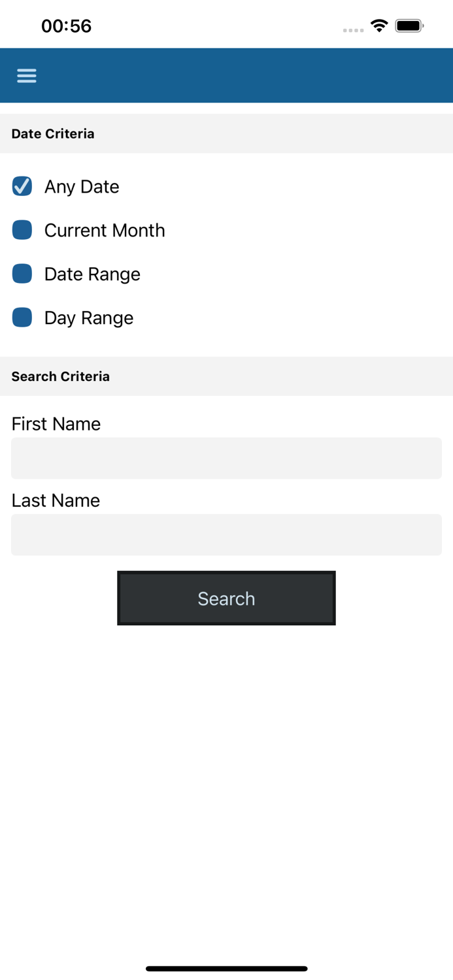Viewport: 453px width, 980px height.
Task: Tap the cellular signal dots
Action: point(353,30)
